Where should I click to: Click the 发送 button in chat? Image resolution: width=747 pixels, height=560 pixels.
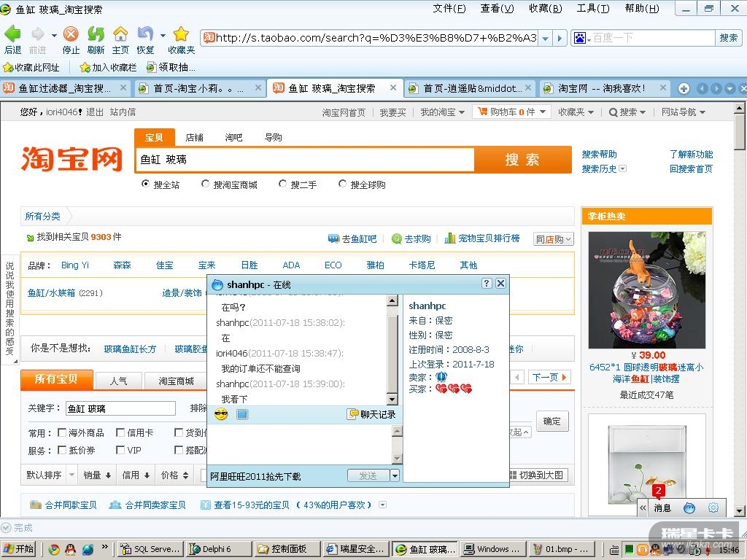(368, 475)
